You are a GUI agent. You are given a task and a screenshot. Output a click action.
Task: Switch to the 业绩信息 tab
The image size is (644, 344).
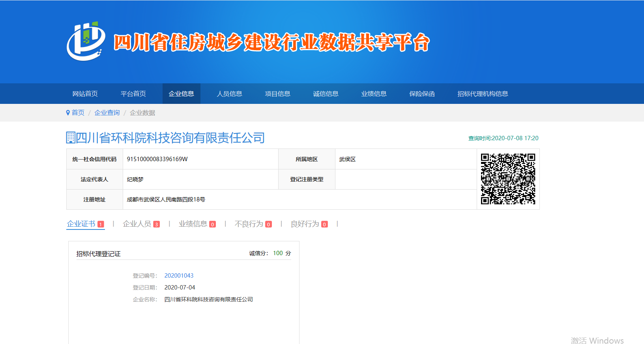[193, 224]
